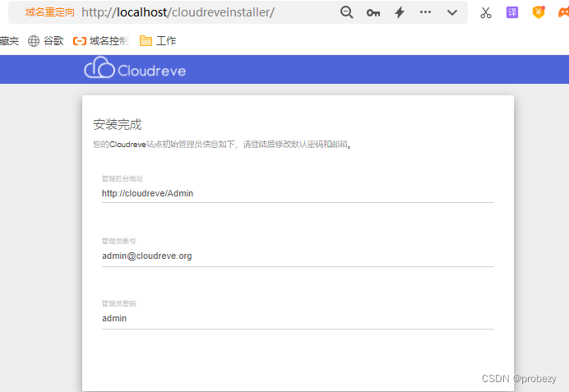Viewport: 569px width, 392px height.
Task: Click the 管理员账号 label
Action: [x=118, y=241]
